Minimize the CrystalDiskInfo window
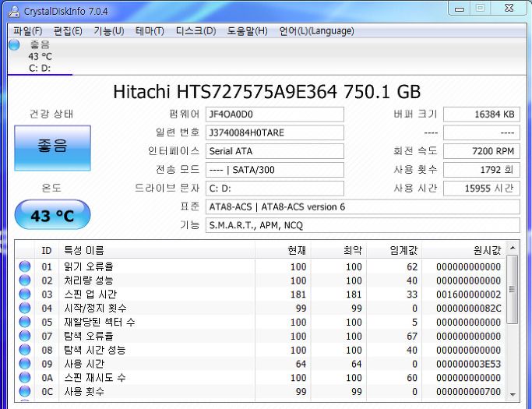The width and height of the screenshot is (532, 409). [x=460, y=9]
